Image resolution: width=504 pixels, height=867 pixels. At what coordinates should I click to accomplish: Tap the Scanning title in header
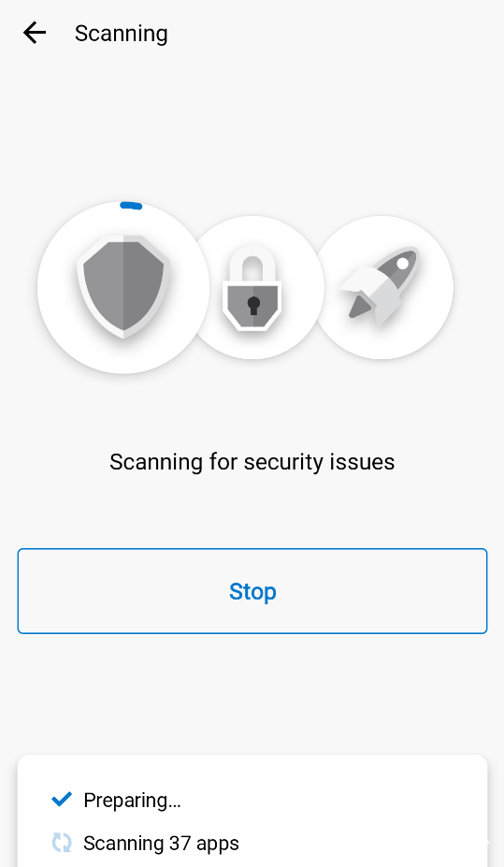coord(121,34)
